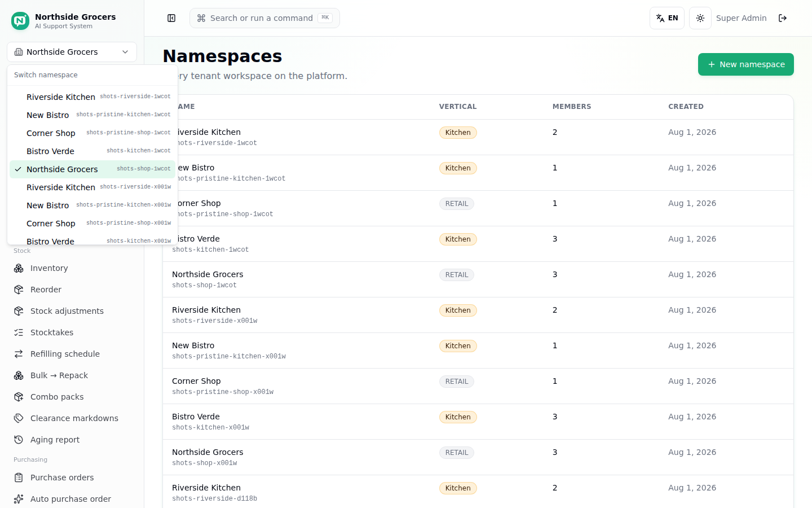
Task: Open the Aging report page
Action: tap(72, 440)
